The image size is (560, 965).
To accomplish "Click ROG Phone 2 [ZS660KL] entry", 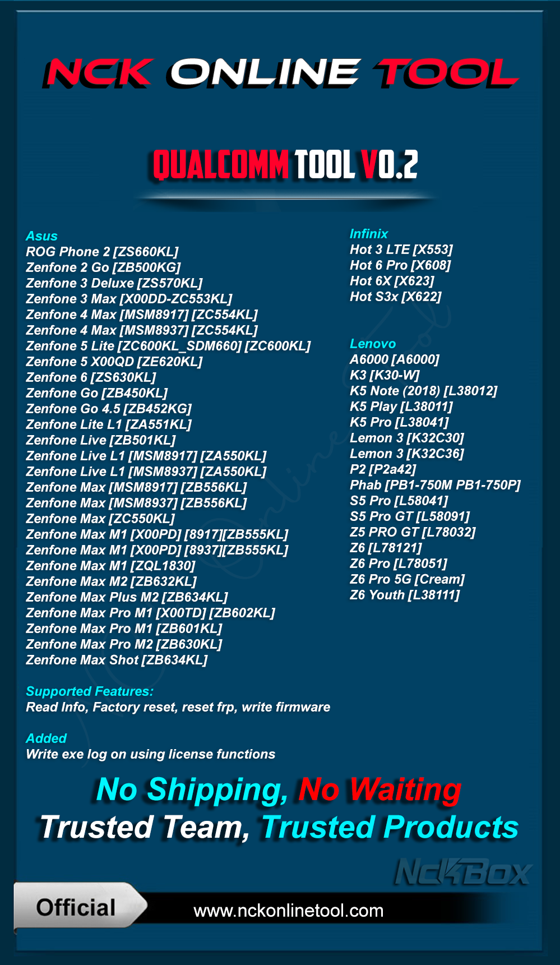I will point(102,252).
